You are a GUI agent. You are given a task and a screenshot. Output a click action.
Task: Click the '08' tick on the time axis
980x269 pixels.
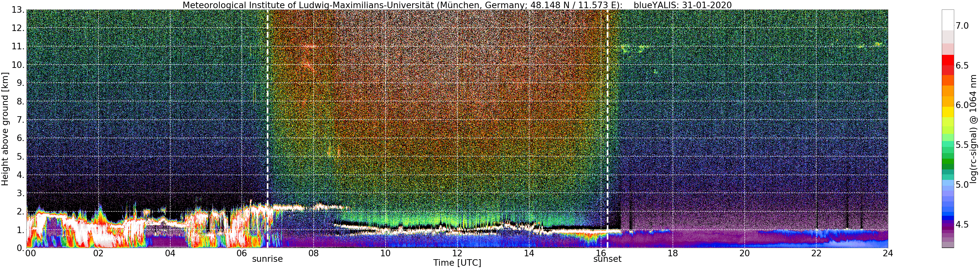pyautogui.click(x=313, y=253)
